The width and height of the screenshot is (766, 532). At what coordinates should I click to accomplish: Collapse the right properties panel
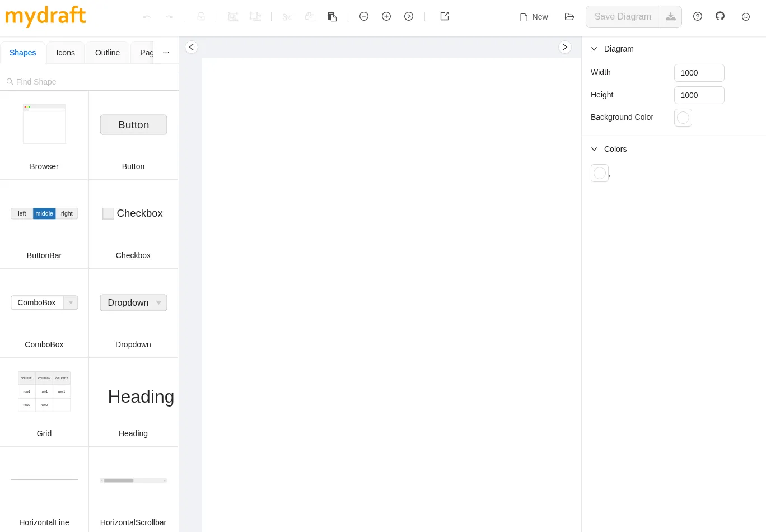[x=565, y=47]
